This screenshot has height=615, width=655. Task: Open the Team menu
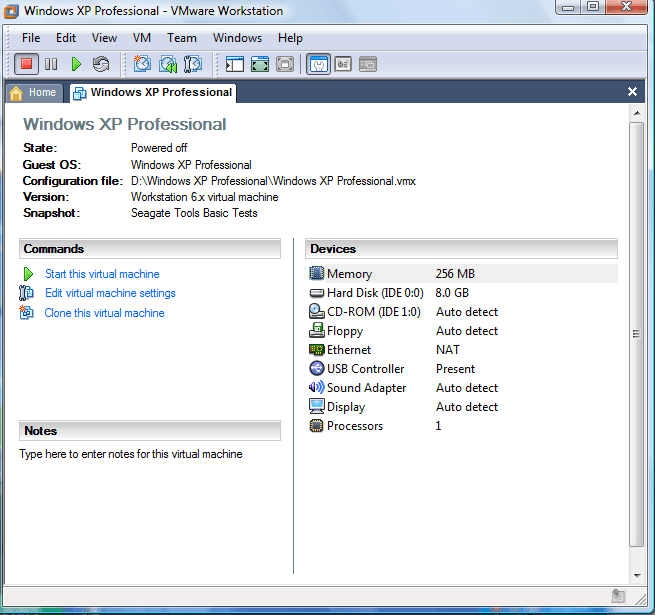pos(182,38)
